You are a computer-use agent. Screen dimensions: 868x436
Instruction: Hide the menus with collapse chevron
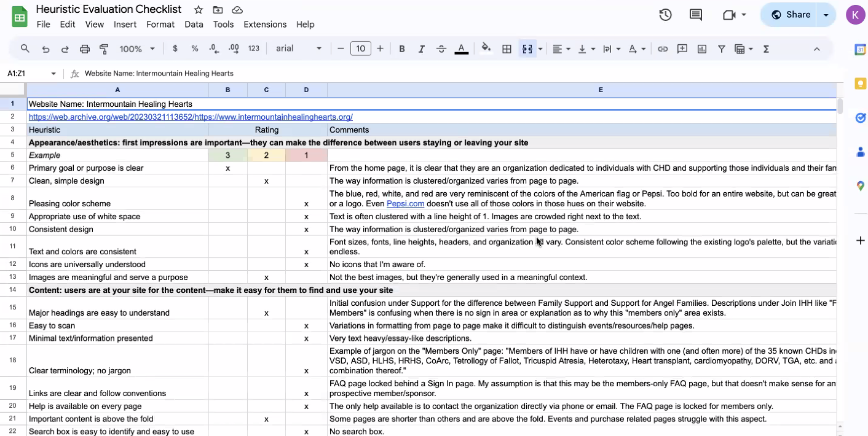(x=817, y=49)
